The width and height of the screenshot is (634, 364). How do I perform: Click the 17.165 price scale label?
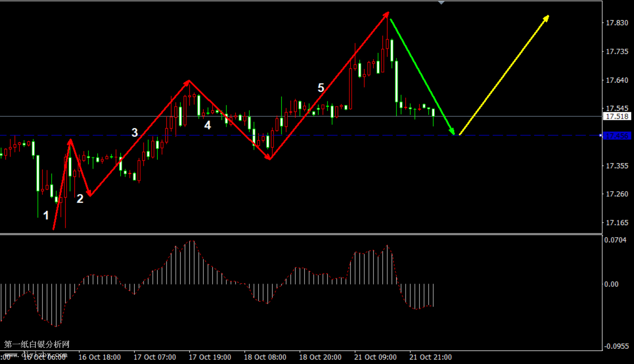point(617,223)
